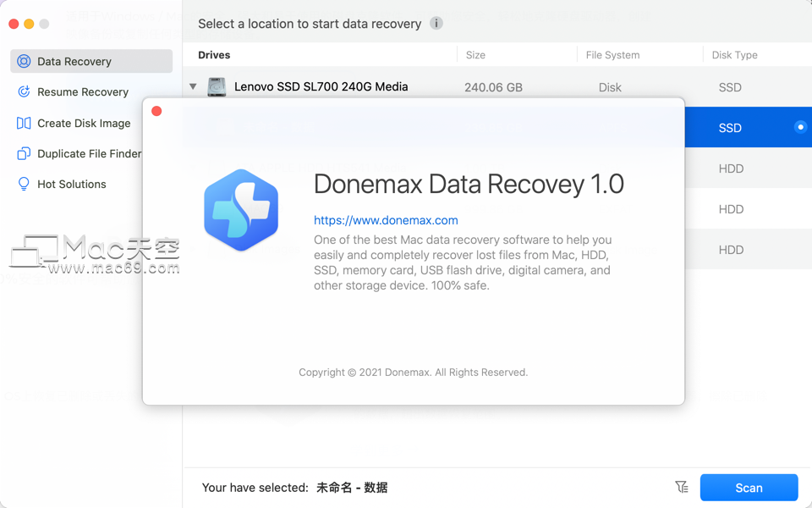This screenshot has width=812, height=508.
Task: Click the Donemax Data Recovey 1.0 title
Action: point(469,184)
